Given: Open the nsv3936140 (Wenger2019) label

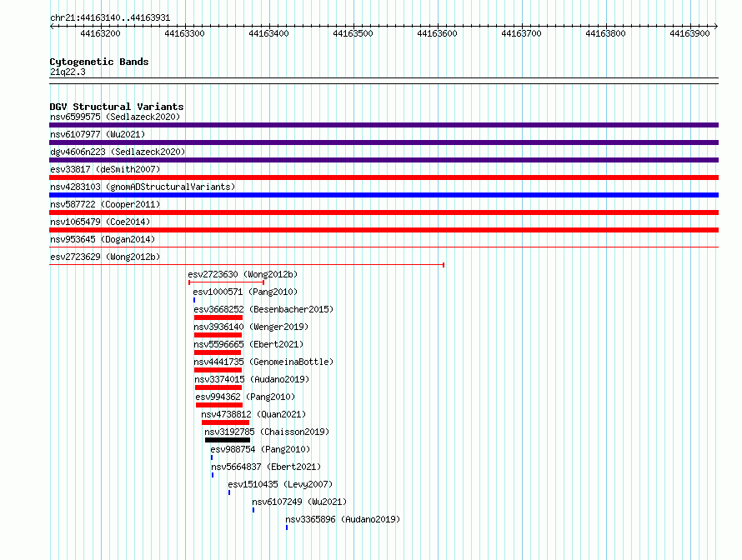Looking at the screenshot, I should [x=251, y=327].
